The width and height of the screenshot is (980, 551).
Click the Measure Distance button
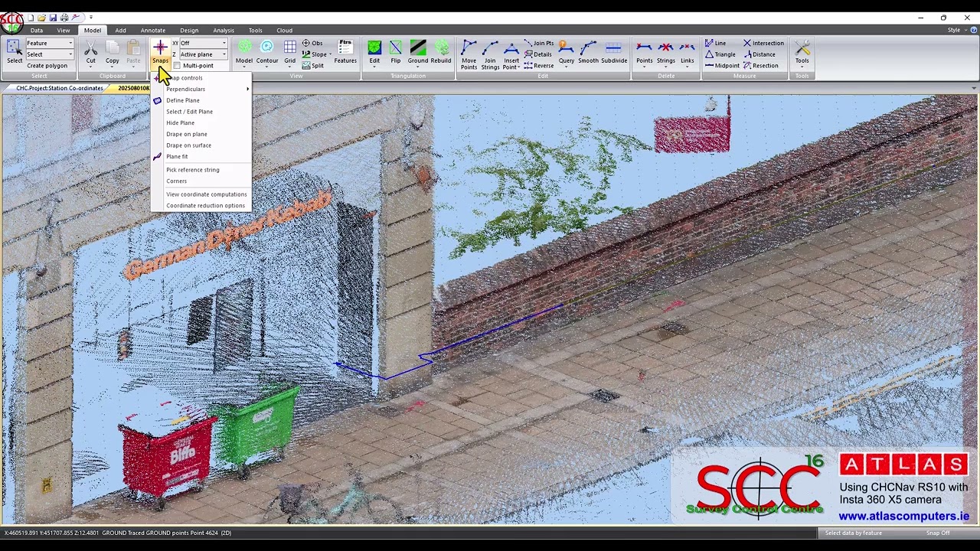pos(759,54)
